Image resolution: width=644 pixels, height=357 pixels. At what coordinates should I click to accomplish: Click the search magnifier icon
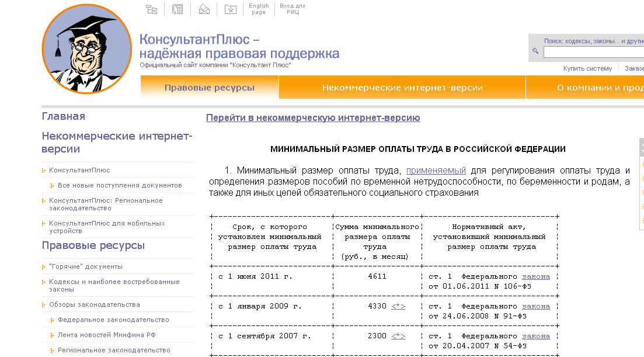(x=535, y=51)
